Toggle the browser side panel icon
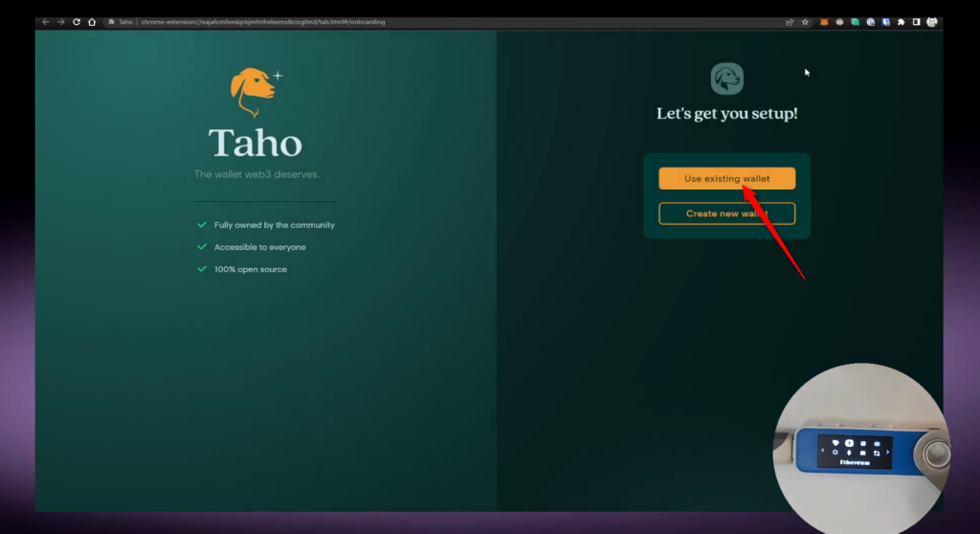The height and width of the screenshot is (534, 980). (x=916, y=22)
